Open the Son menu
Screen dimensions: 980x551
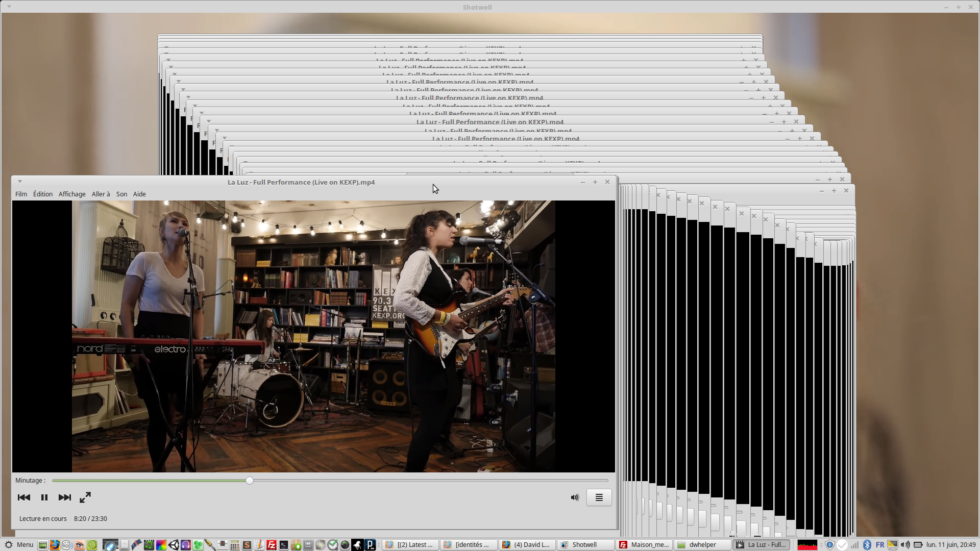pos(121,194)
